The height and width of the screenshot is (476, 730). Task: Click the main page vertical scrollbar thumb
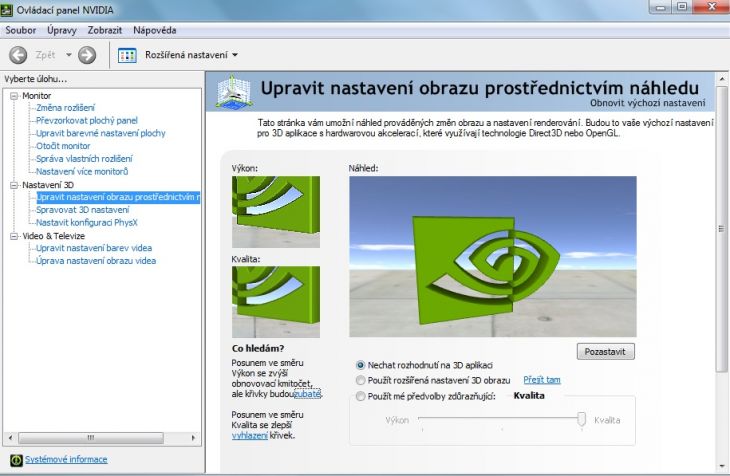722,228
